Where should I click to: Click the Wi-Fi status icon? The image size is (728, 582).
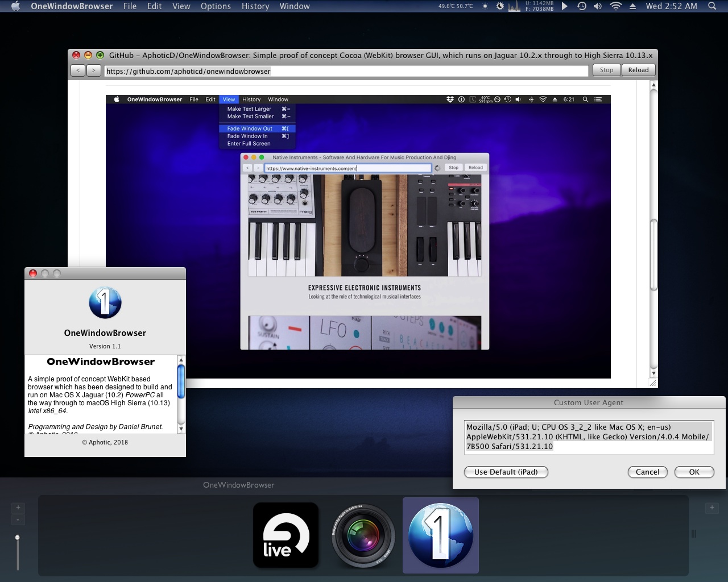point(615,6)
